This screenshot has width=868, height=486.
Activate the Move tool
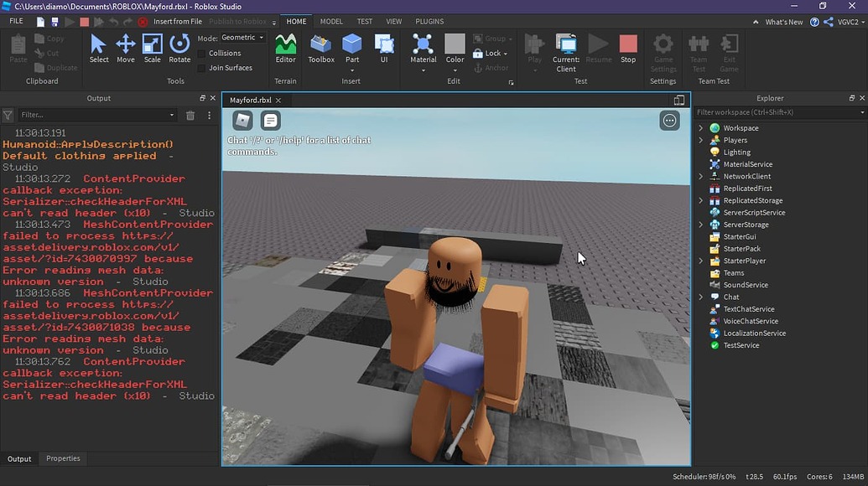(126, 48)
